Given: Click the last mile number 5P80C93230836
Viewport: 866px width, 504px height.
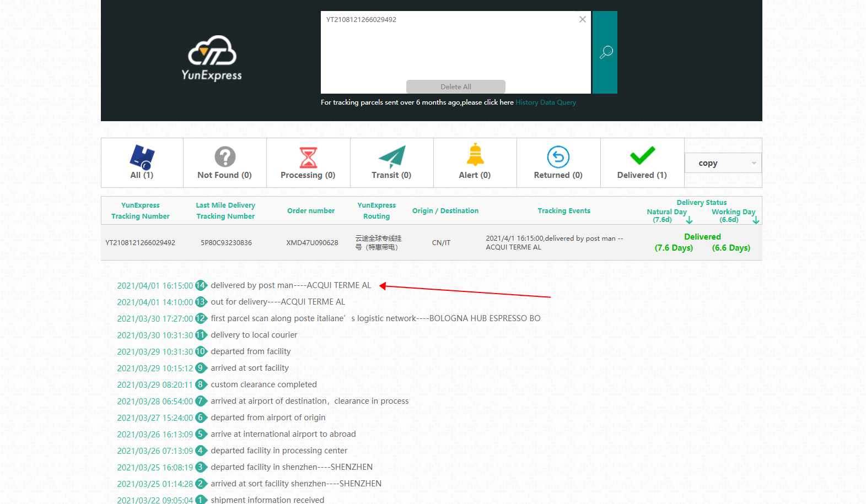Looking at the screenshot, I should (226, 243).
